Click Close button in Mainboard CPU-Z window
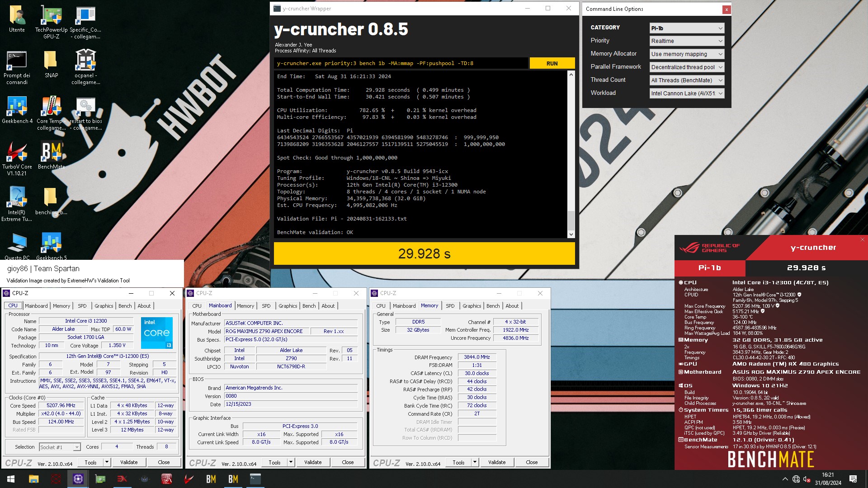 (348, 462)
